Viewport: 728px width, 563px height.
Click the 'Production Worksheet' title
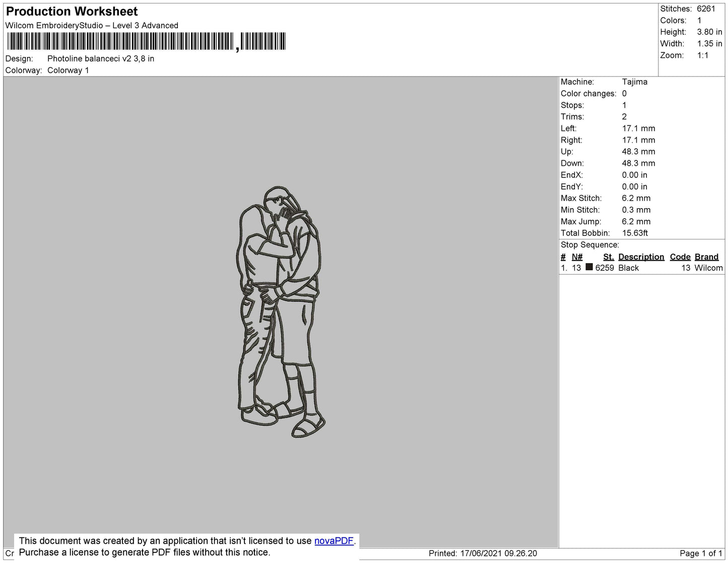[x=72, y=11]
